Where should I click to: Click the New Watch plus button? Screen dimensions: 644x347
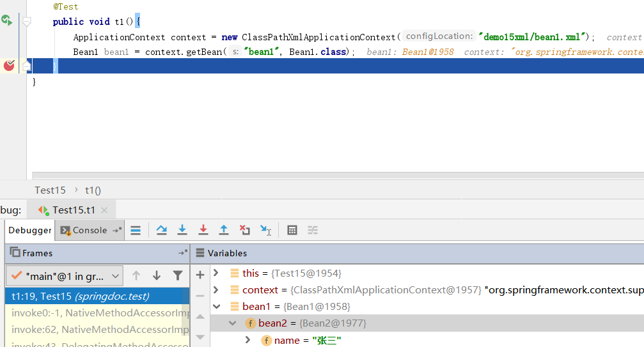tap(200, 275)
